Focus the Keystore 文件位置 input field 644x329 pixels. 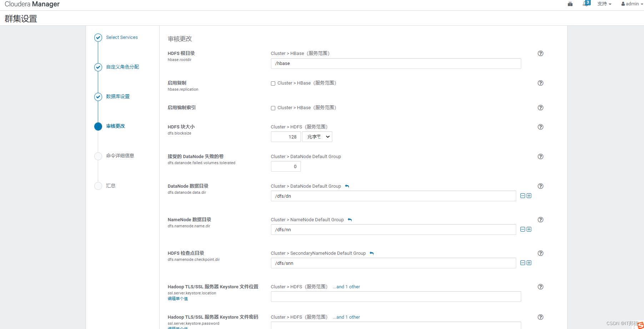[x=396, y=297]
